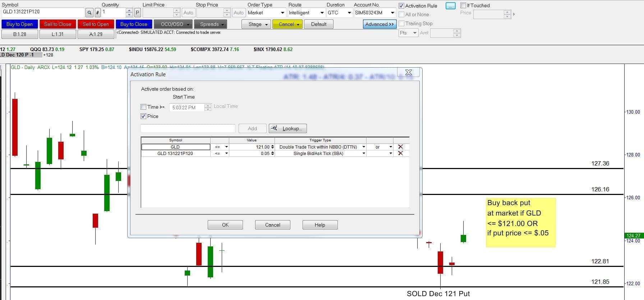Screen dimensions: 644x300
Task: Enable the Time >= checkbox
Action: [x=144, y=107]
